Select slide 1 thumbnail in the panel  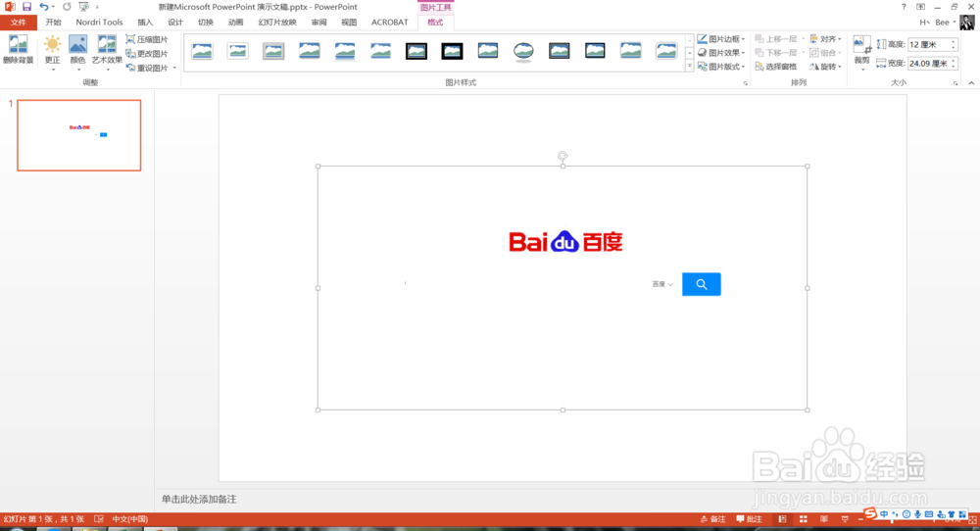coord(78,135)
